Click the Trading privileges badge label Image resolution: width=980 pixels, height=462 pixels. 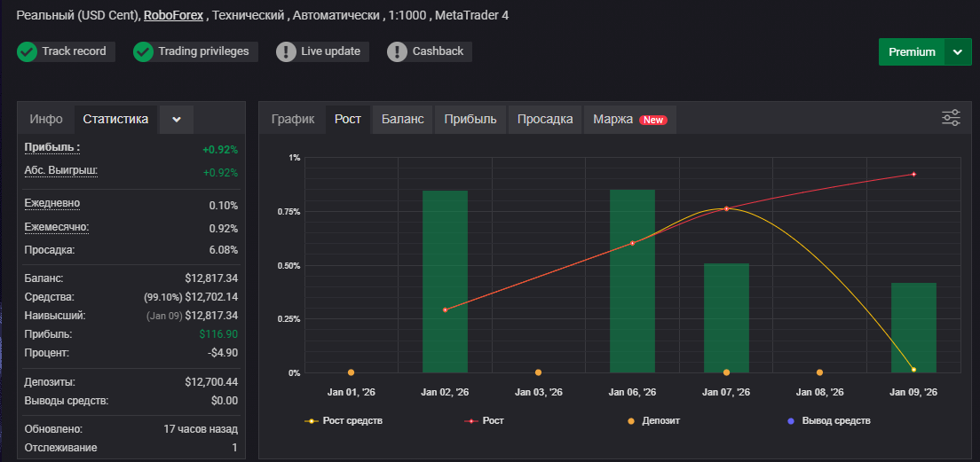(204, 51)
